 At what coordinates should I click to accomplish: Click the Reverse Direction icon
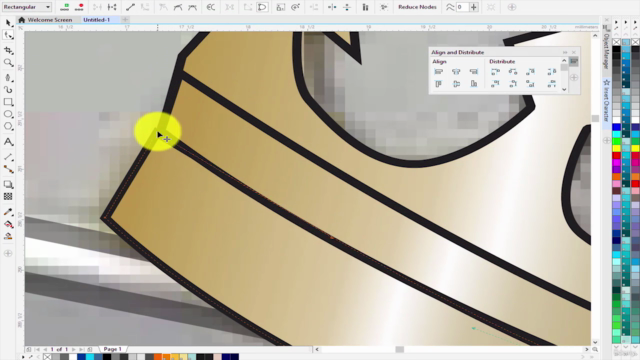pyautogui.click(x=211, y=7)
